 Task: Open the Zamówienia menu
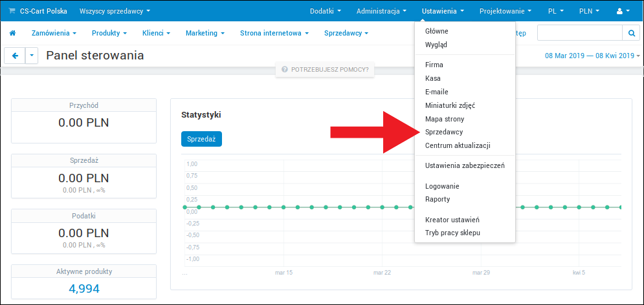pos(54,33)
